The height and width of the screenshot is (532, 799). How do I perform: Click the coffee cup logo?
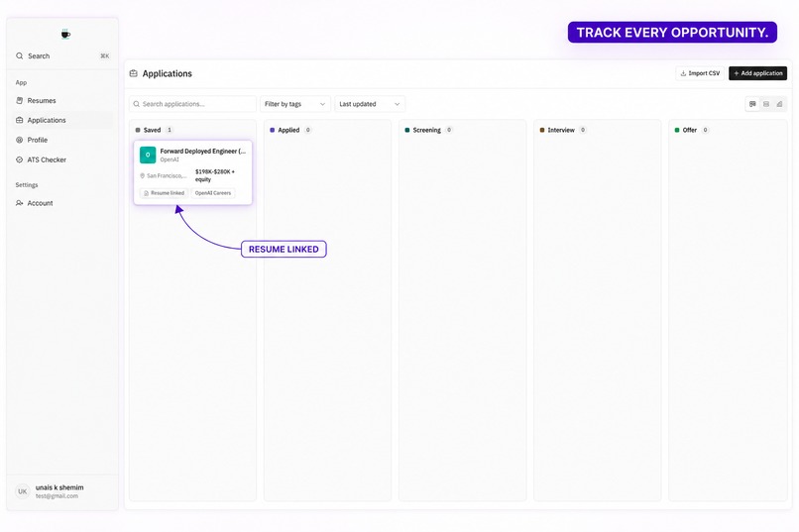65,34
